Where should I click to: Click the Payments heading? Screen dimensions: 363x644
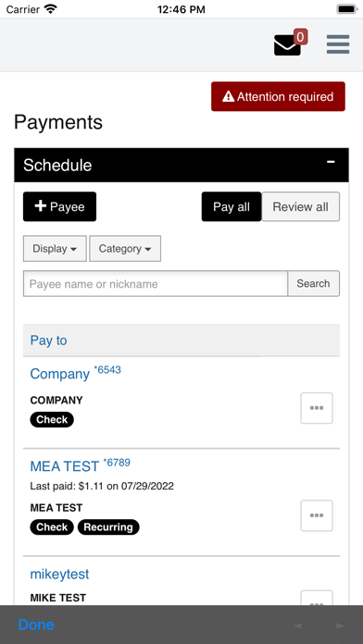tap(58, 122)
